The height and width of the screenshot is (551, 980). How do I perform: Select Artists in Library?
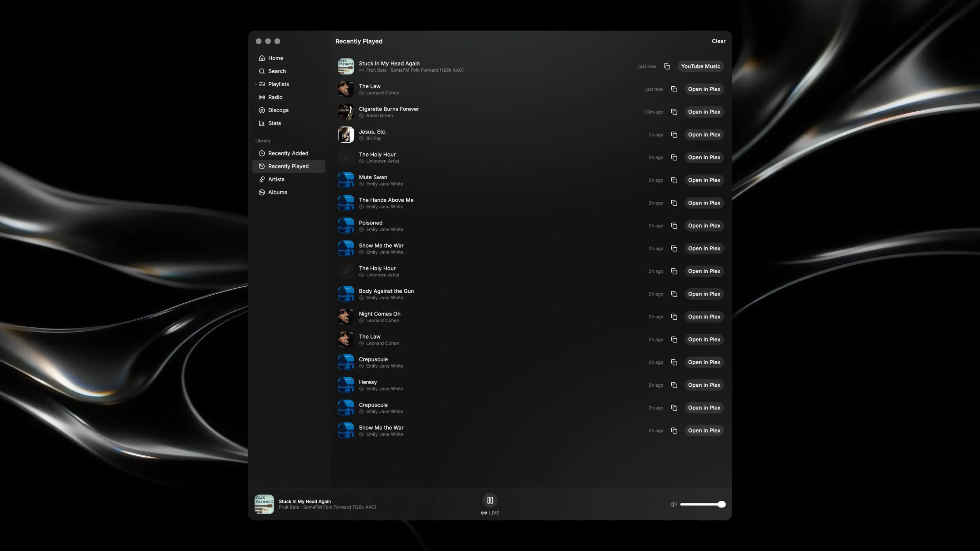(x=289, y=179)
